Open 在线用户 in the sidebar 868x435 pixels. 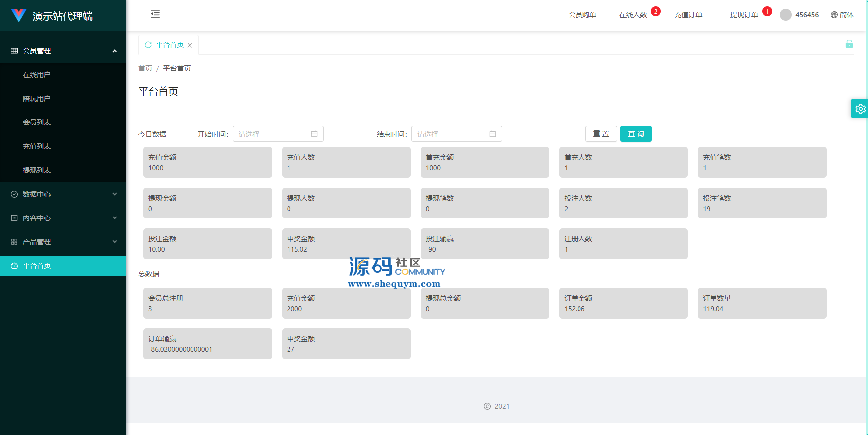(37, 75)
